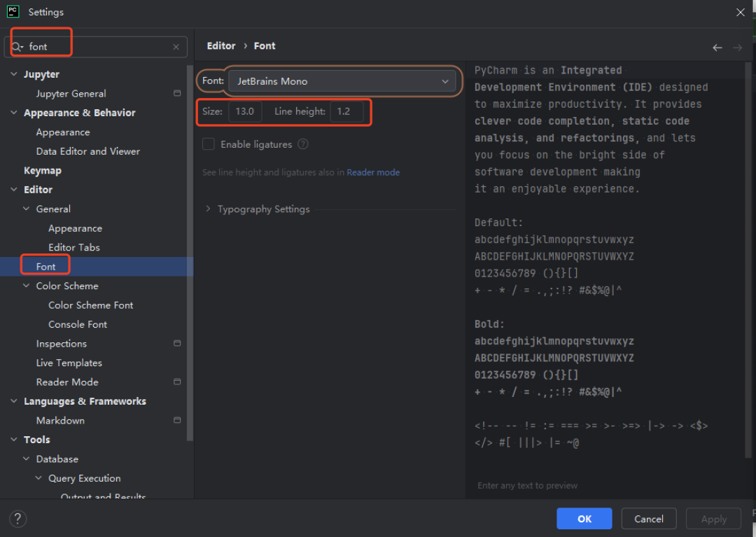Collapse the Editor tree node
Screen dimensions: 756x537
coord(14,190)
